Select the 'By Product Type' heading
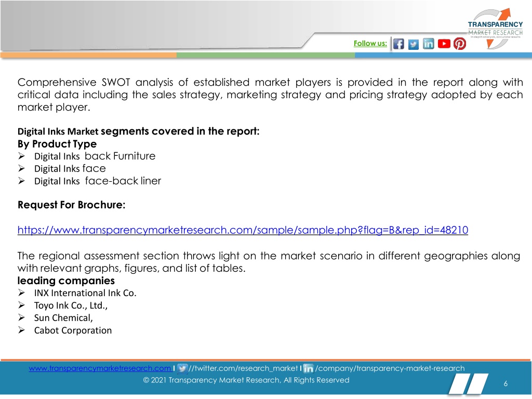 click(x=57, y=144)
